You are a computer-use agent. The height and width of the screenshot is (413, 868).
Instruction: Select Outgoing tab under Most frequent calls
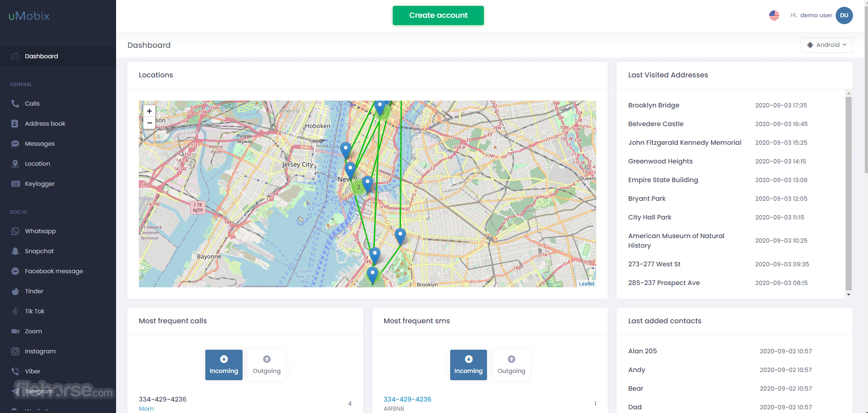pyautogui.click(x=267, y=365)
